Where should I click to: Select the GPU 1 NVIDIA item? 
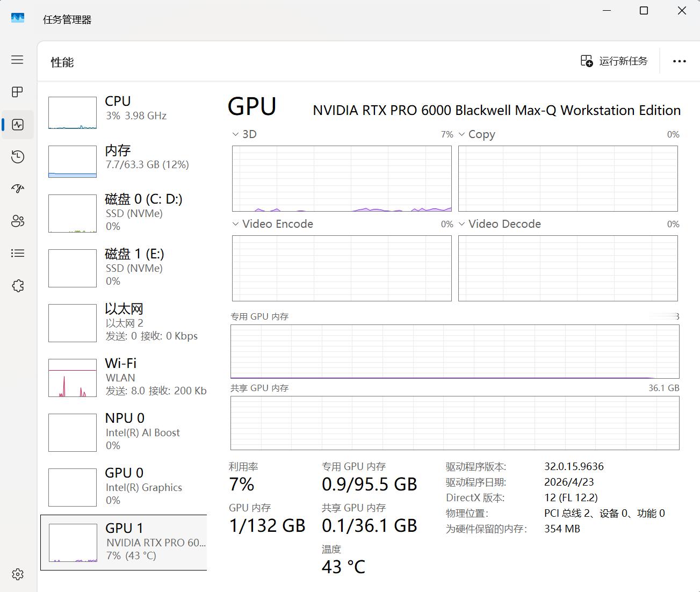pyautogui.click(x=124, y=542)
